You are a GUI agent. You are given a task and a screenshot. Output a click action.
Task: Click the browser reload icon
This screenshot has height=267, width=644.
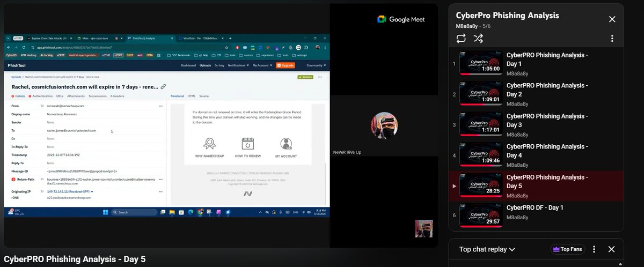(x=23, y=47)
